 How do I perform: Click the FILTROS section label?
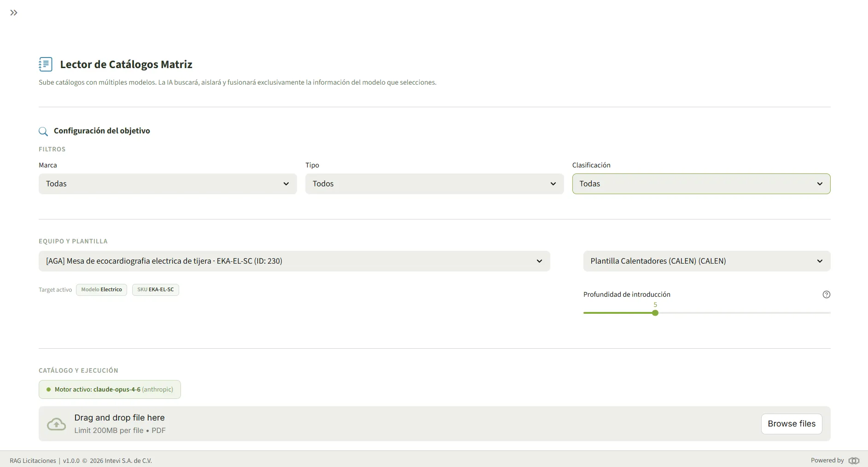point(52,149)
